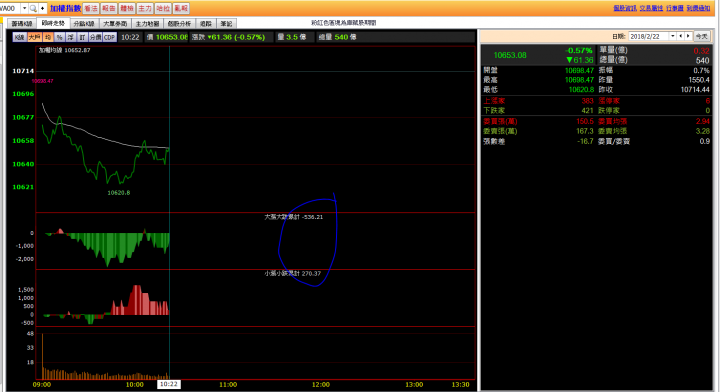Open the 看法 button

(91, 8)
